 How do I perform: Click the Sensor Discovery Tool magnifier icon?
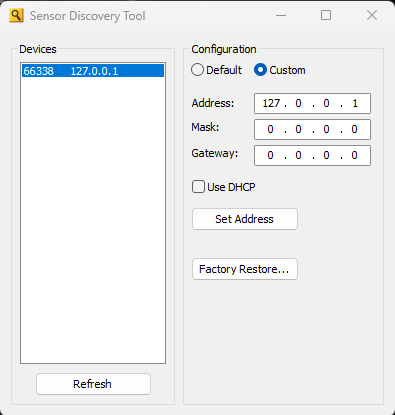click(x=16, y=16)
